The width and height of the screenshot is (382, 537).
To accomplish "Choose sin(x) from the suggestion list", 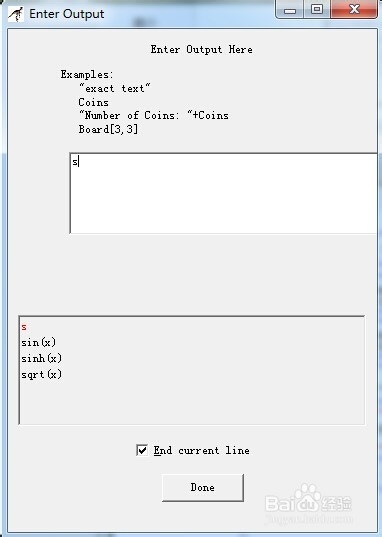I will pyautogui.click(x=38, y=342).
